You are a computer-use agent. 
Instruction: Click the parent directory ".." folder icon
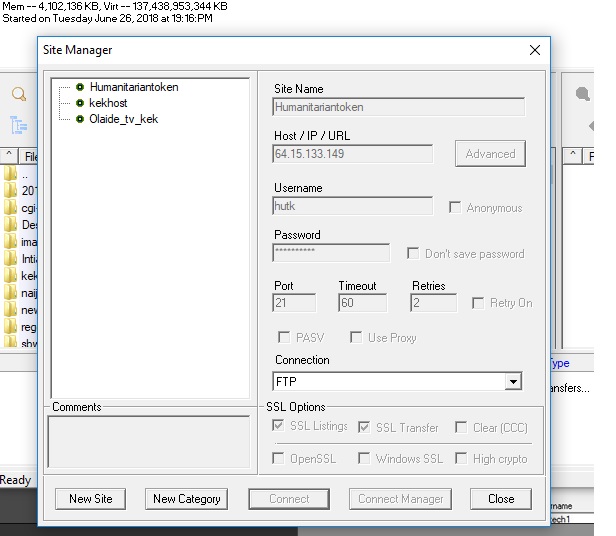click(x=11, y=174)
